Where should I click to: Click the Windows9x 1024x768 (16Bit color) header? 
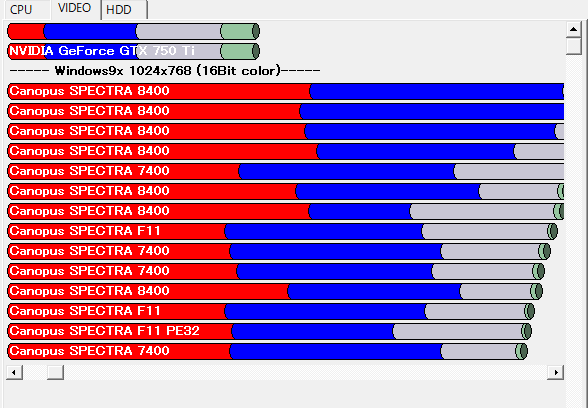[165, 70]
